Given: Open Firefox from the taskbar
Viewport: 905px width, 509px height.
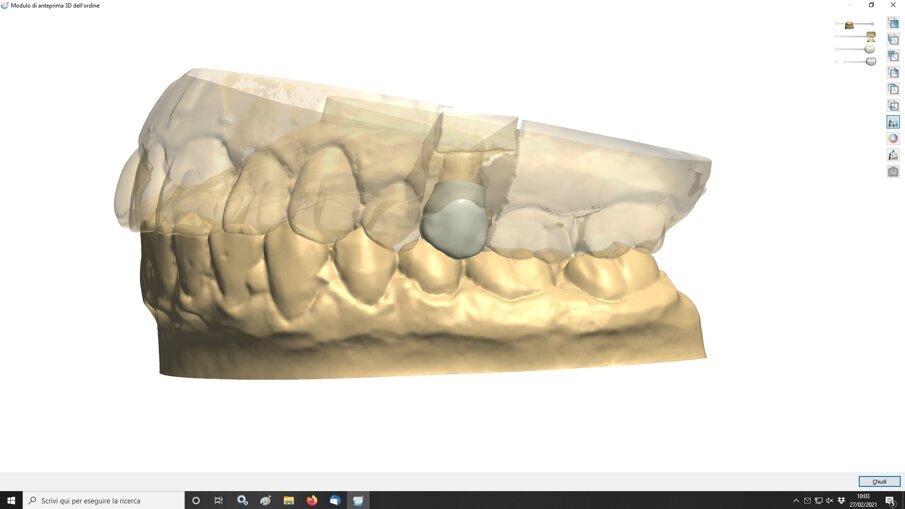Looking at the screenshot, I should coord(312,500).
